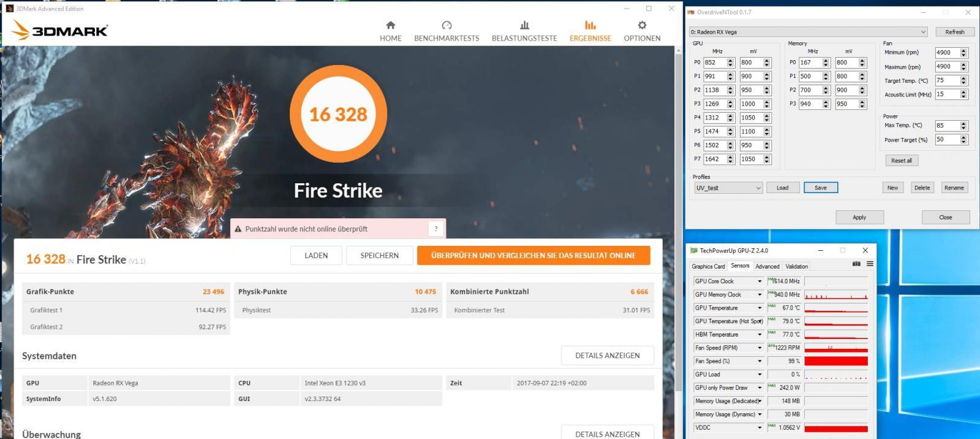The width and height of the screenshot is (980, 439).
Task: Expand the Radeon RX Vega device dropdown
Action: tap(808, 32)
